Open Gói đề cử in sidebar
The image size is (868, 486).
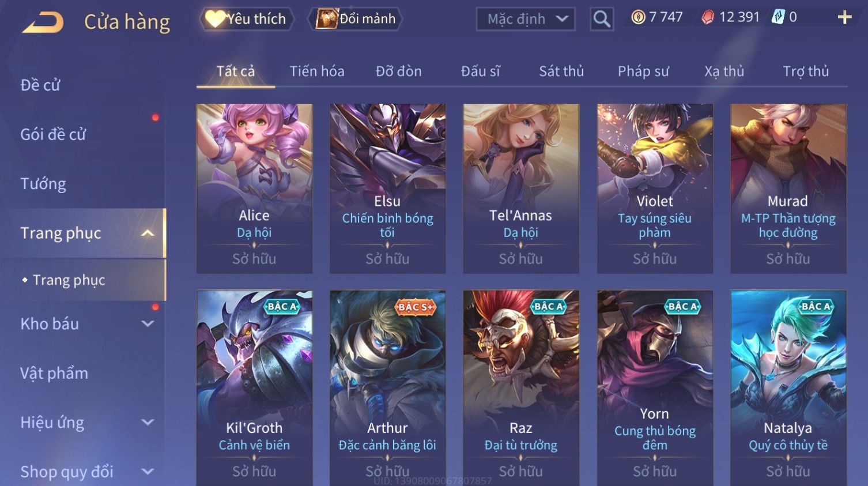pos(53,134)
